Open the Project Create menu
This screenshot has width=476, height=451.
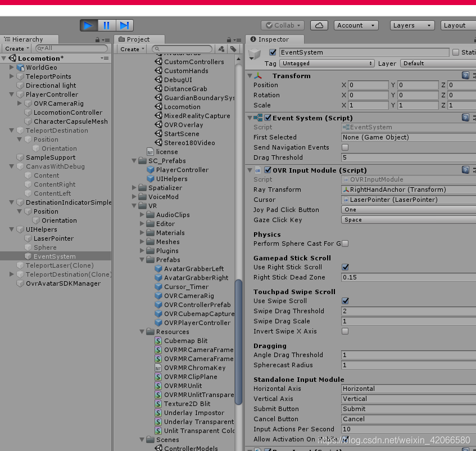132,49
